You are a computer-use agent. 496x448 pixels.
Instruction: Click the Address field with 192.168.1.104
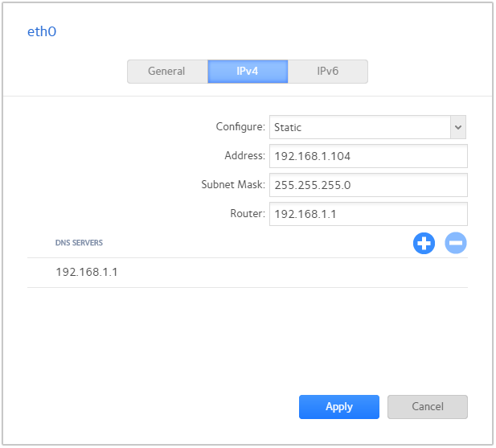[368, 156]
